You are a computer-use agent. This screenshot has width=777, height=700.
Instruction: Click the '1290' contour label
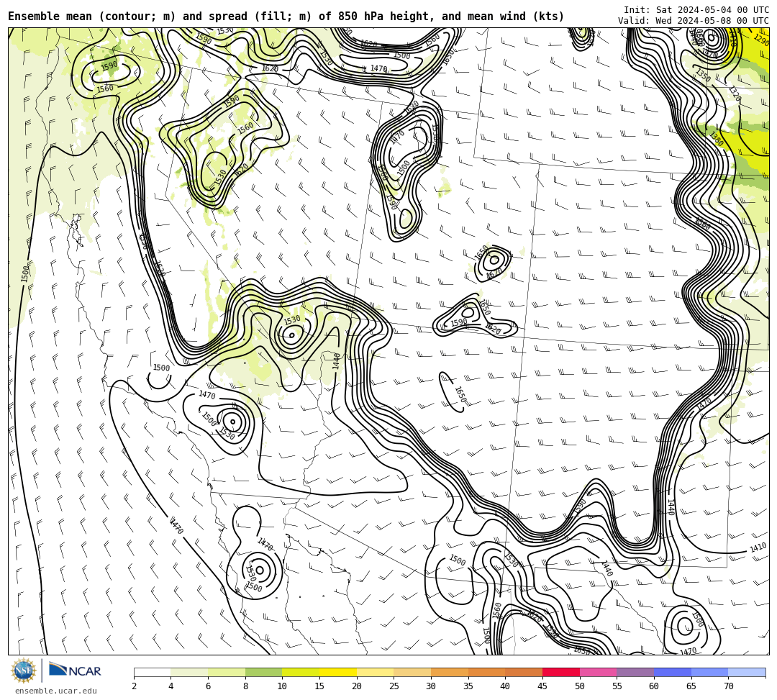761,40
